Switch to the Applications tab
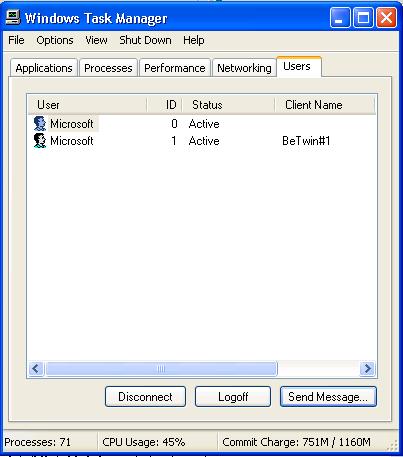This screenshot has height=457, width=403. (x=44, y=68)
